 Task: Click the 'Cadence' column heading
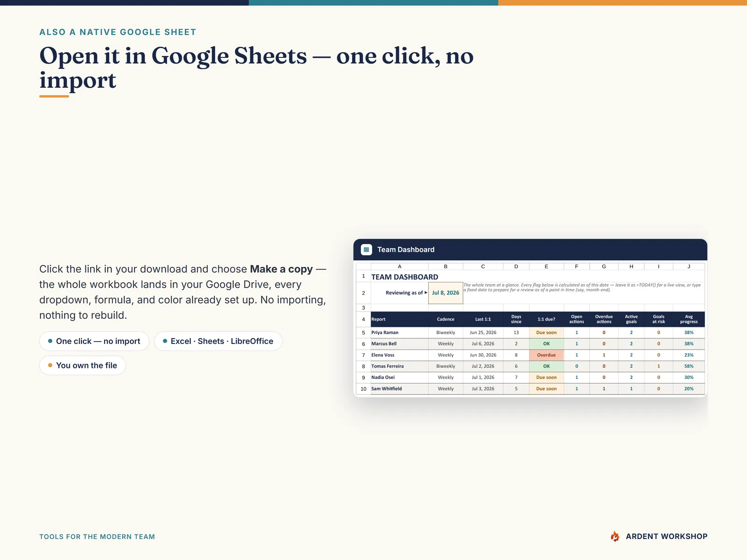(x=445, y=319)
